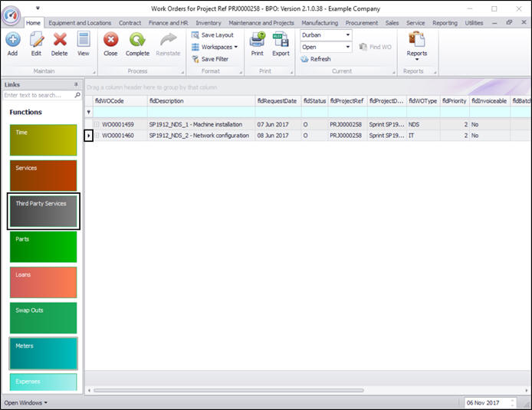Image resolution: width=532 pixels, height=410 pixels.
Task: Click the Edit pencil icon
Action: 36,40
